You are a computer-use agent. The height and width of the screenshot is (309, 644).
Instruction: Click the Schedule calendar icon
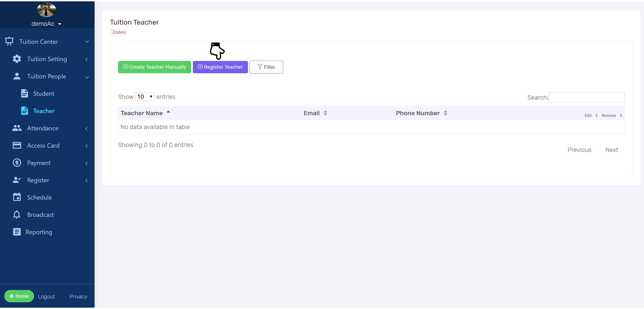(x=17, y=197)
